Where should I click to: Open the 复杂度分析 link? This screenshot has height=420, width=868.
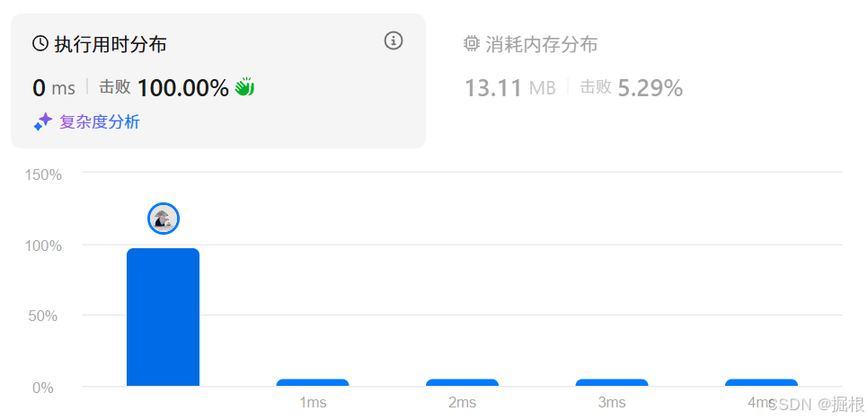tap(100, 122)
